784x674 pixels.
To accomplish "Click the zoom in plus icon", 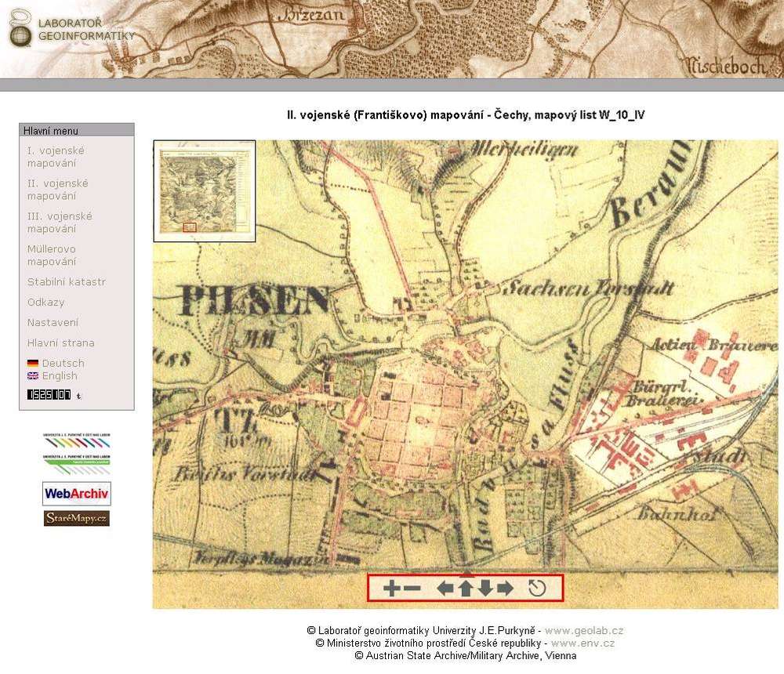I will pos(391,589).
